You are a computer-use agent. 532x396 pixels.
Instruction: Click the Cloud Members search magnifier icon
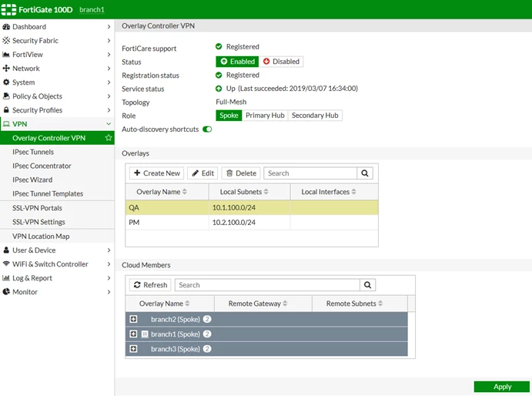coord(367,285)
